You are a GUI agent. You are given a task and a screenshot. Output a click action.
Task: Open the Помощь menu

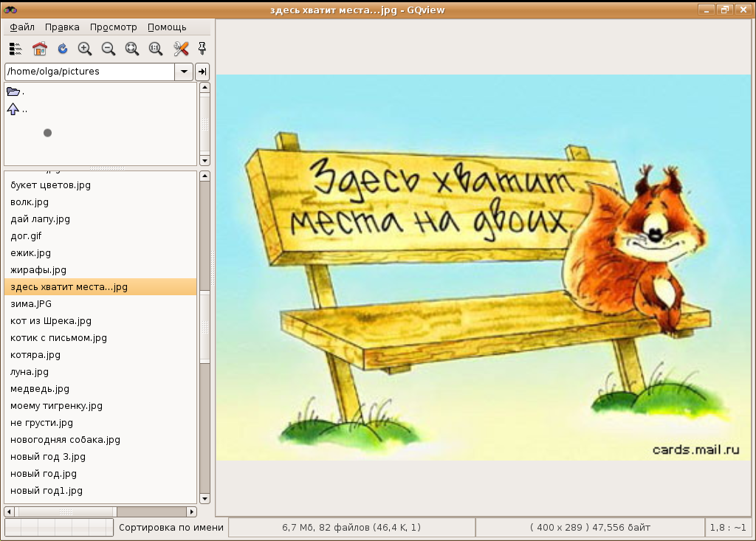coord(167,27)
